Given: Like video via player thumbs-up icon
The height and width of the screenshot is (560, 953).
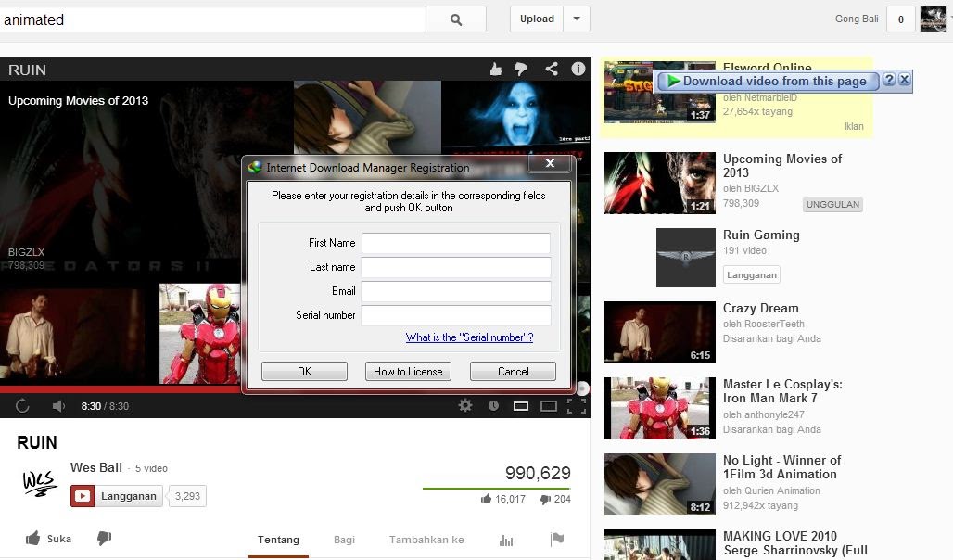Looking at the screenshot, I should 496,70.
